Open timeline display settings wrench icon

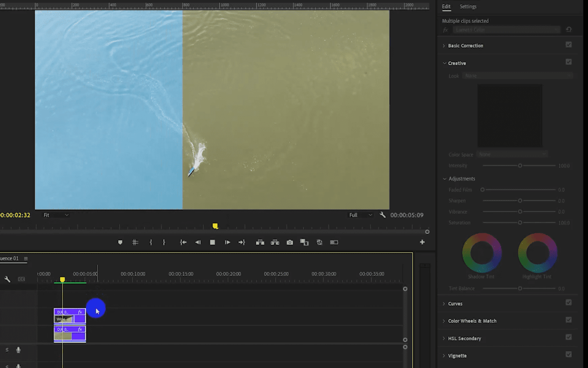click(7, 279)
